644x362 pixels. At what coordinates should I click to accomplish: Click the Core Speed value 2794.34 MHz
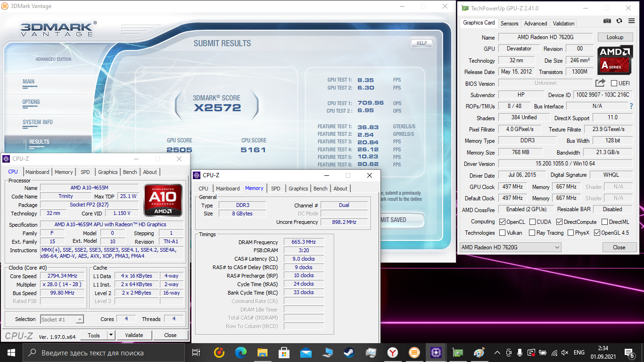click(62, 276)
